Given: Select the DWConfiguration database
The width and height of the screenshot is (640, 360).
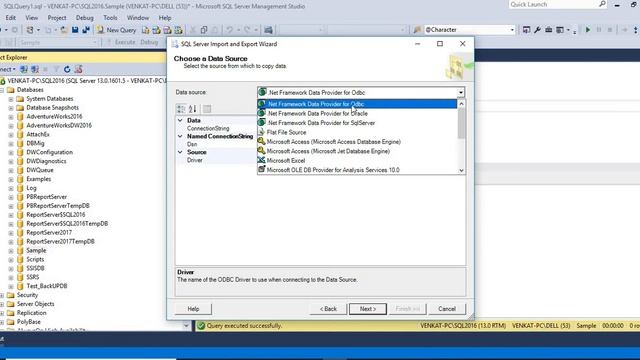Looking at the screenshot, I should tap(49, 152).
